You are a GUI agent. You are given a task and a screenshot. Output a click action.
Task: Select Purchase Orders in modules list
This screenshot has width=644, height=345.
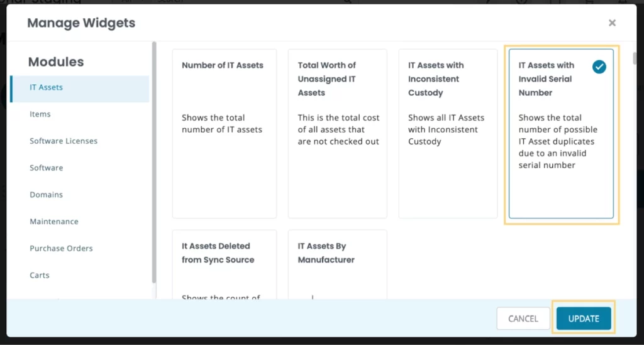[61, 248]
